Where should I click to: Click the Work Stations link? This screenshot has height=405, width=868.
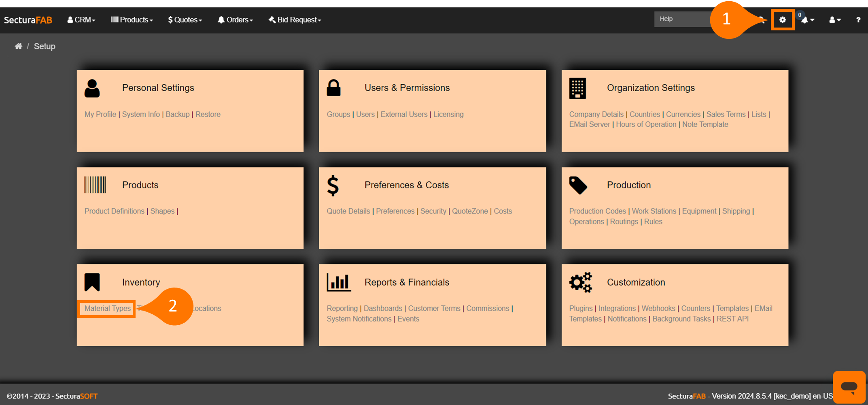tap(654, 211)
